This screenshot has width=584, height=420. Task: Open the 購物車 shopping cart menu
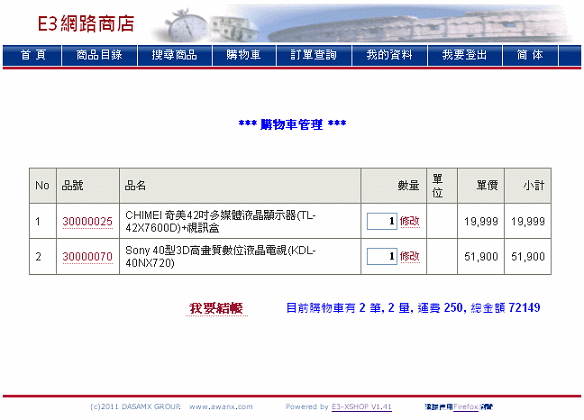click(x=244, y=55)
